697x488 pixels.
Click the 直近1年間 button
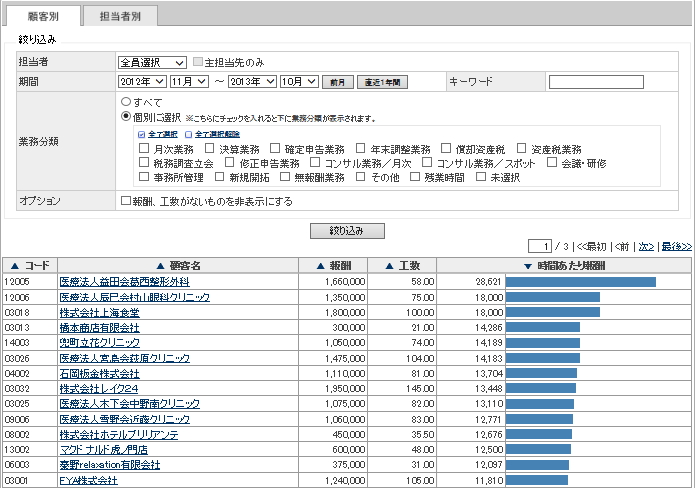382,82
